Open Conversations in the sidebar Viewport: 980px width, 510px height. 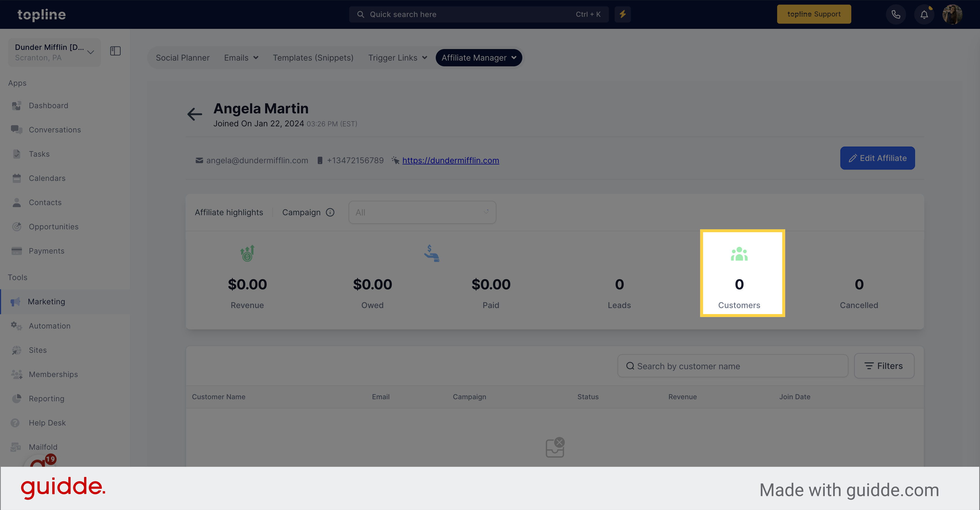55,130
